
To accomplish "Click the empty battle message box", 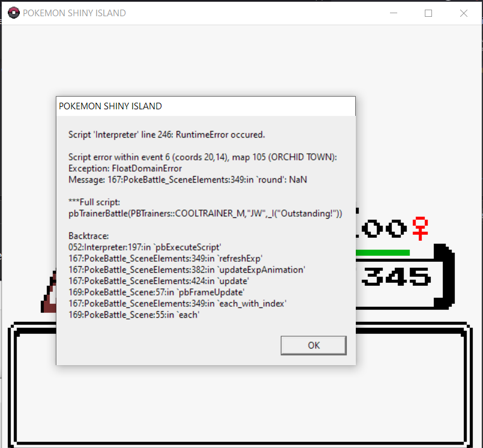I will click(240, 386).
